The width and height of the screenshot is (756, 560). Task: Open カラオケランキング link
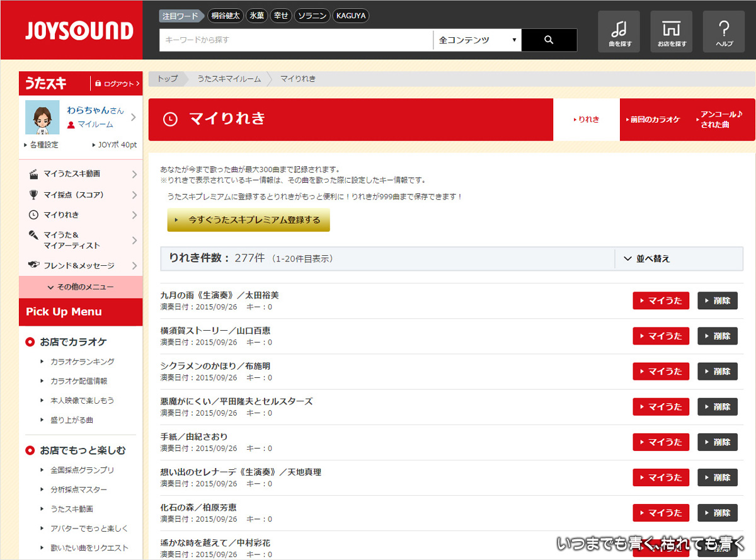coord(82,362)
